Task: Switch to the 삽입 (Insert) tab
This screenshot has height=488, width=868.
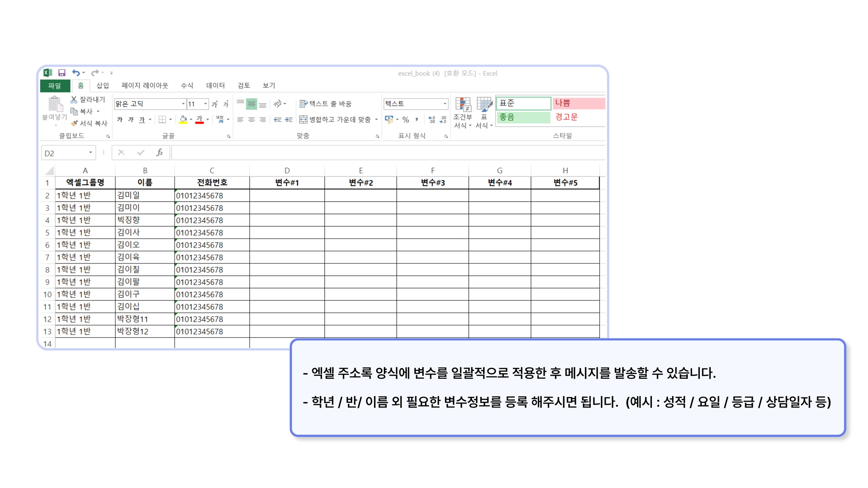Action: [x=103, y=86]
